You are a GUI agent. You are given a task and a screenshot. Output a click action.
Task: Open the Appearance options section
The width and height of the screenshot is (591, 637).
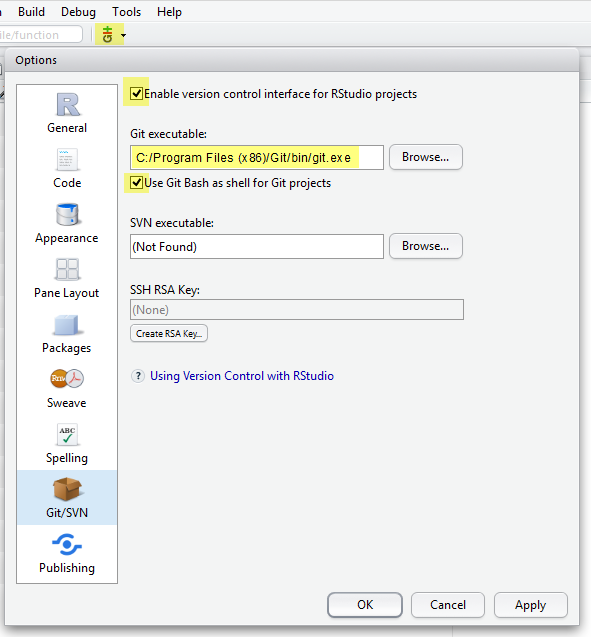tap(67, 223)
